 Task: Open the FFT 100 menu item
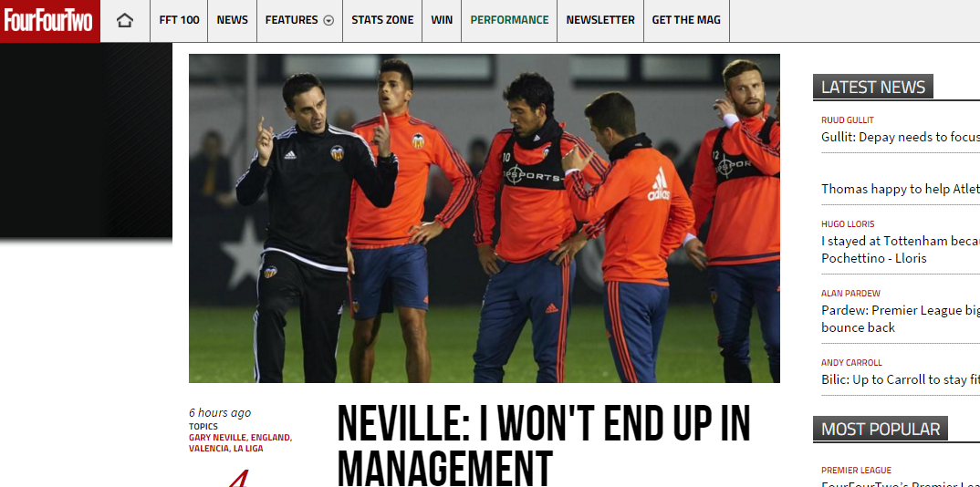[x=180, y=20]
